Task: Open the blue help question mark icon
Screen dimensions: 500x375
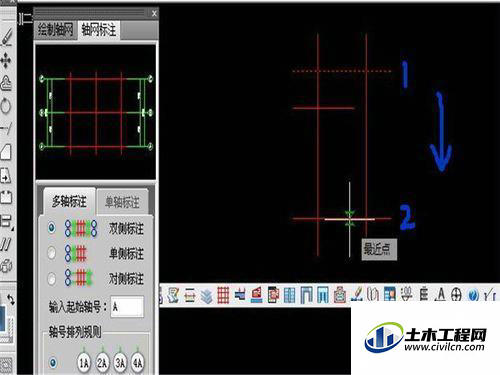Action: pyautogui.click(x=473, y=295)
